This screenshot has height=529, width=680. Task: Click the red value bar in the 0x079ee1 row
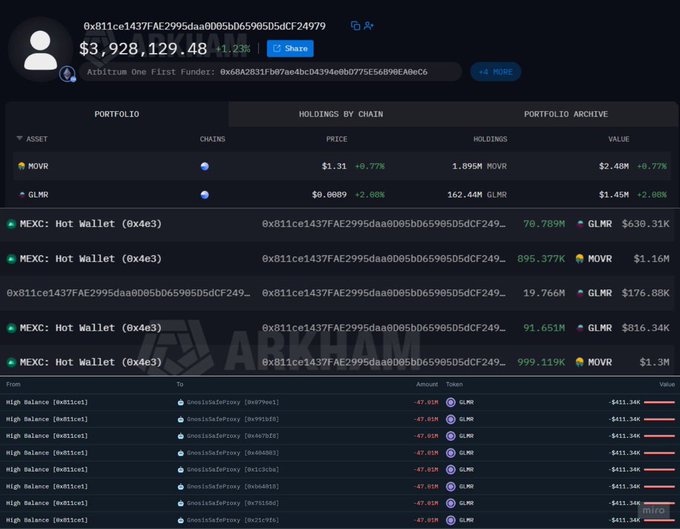pos(659,402)
